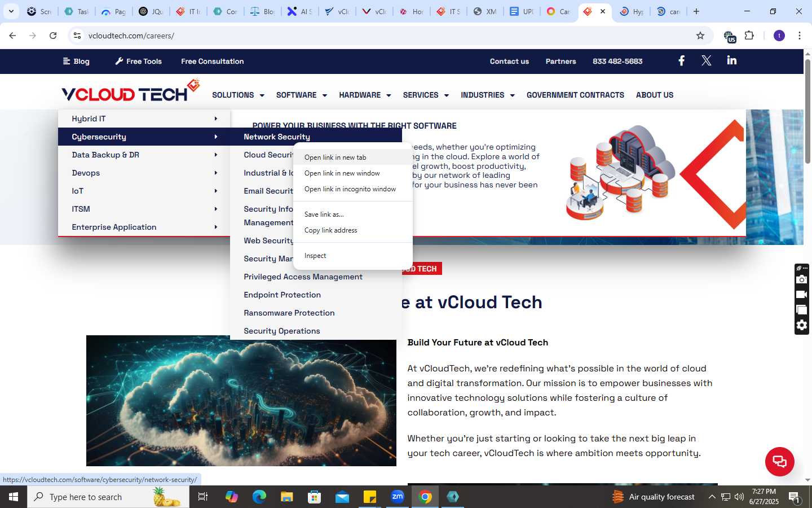Image resolution: width=812 pixels, height=508 pixels.
Task: Reload the page
Action: (x=53, y=36)
